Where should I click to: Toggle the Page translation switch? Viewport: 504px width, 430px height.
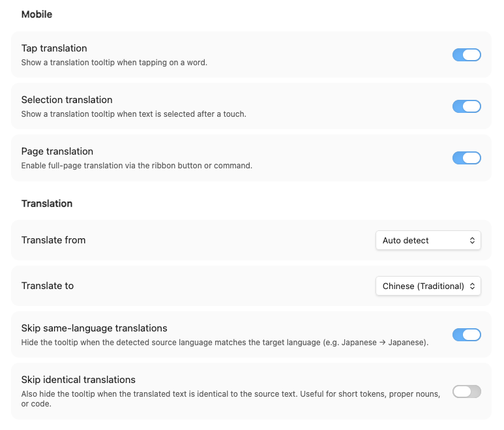click(x=466, y=158)
